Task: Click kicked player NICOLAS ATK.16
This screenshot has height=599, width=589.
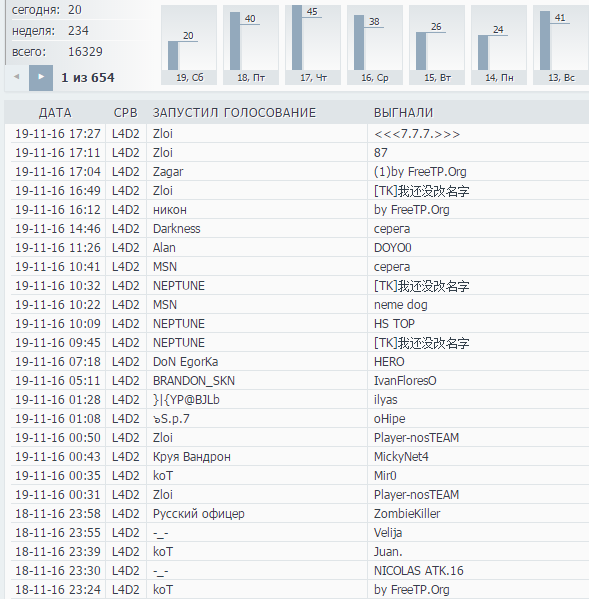Action: (x=418, y=571)
